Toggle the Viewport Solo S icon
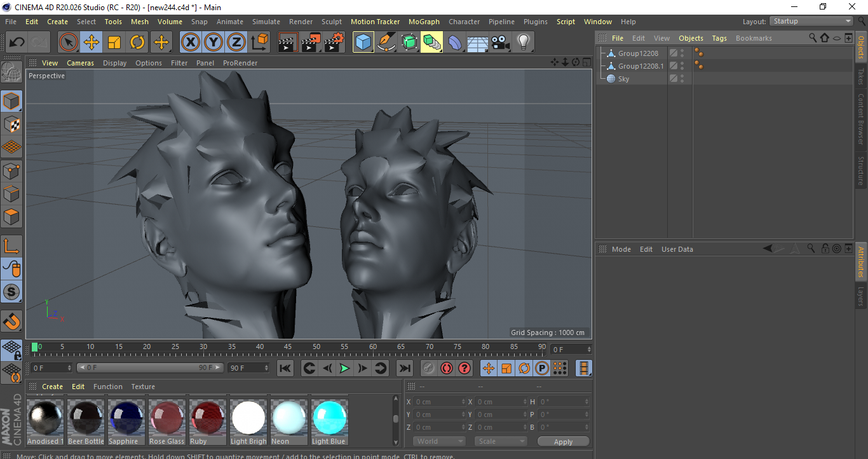Viewport: 868px width, 459px height. point(11,292)
